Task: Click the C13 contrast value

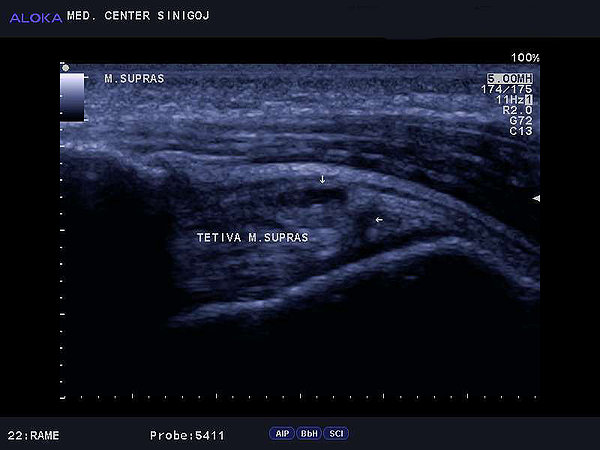Action: 521,131
